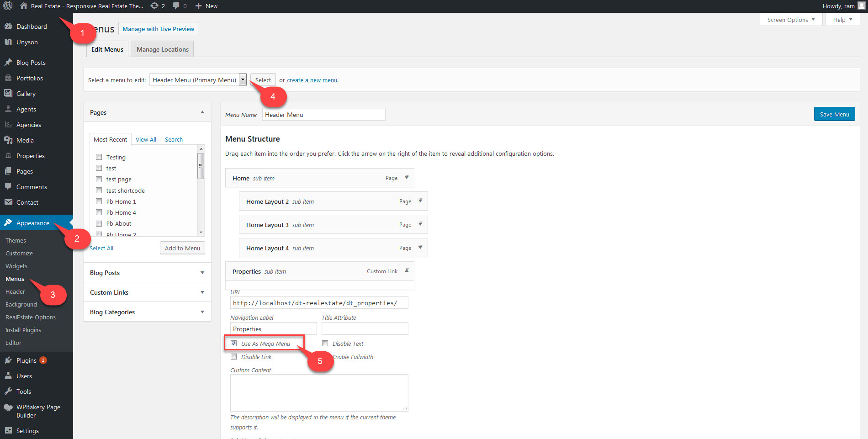Click into the Title Attribute field

click(x=365, y=329)
